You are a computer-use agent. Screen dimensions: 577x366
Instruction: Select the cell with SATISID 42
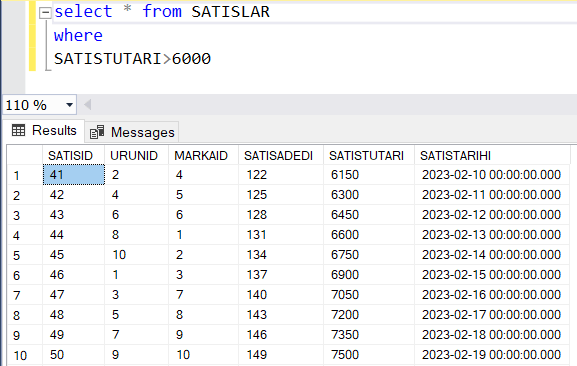pyautogui.click(x=74, y=195)
